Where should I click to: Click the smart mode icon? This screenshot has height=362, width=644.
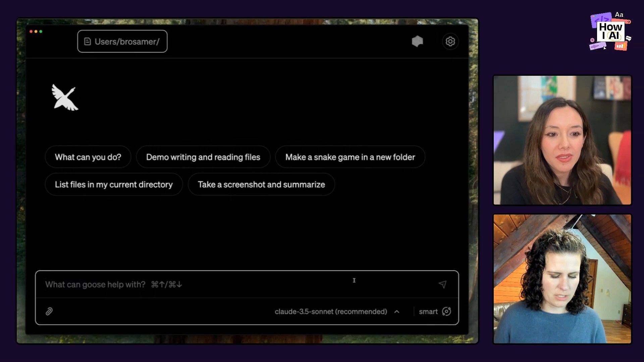point(446,311)
